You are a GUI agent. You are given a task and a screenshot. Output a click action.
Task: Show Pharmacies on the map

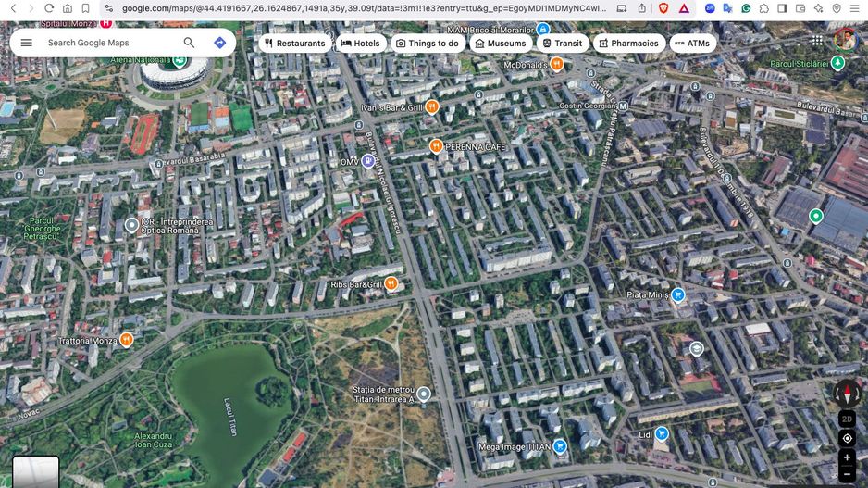click(x=629, y=44)
